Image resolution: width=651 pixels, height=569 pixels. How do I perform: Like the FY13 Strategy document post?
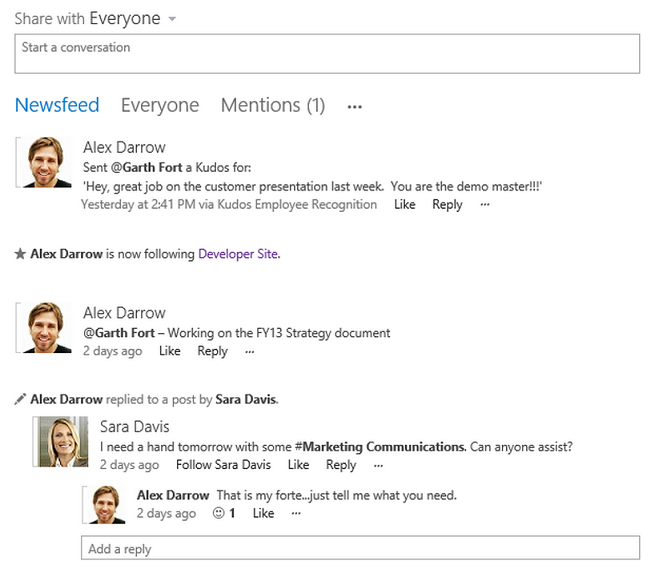point(170,351)
